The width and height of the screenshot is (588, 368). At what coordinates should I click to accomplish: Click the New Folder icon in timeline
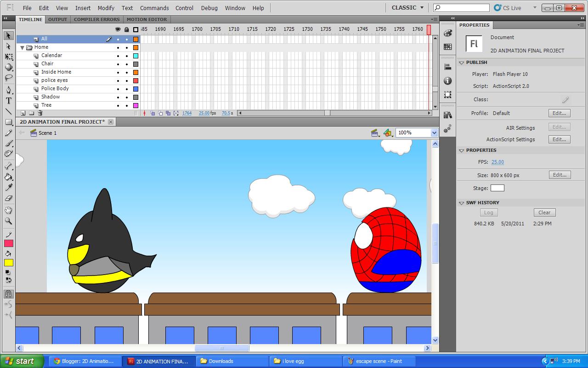(x=31, y=113)
